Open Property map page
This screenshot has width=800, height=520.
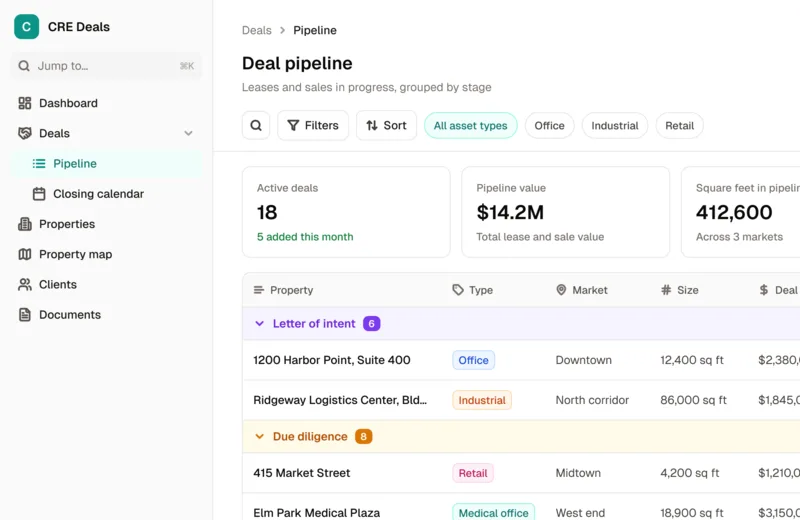[106, 254]
